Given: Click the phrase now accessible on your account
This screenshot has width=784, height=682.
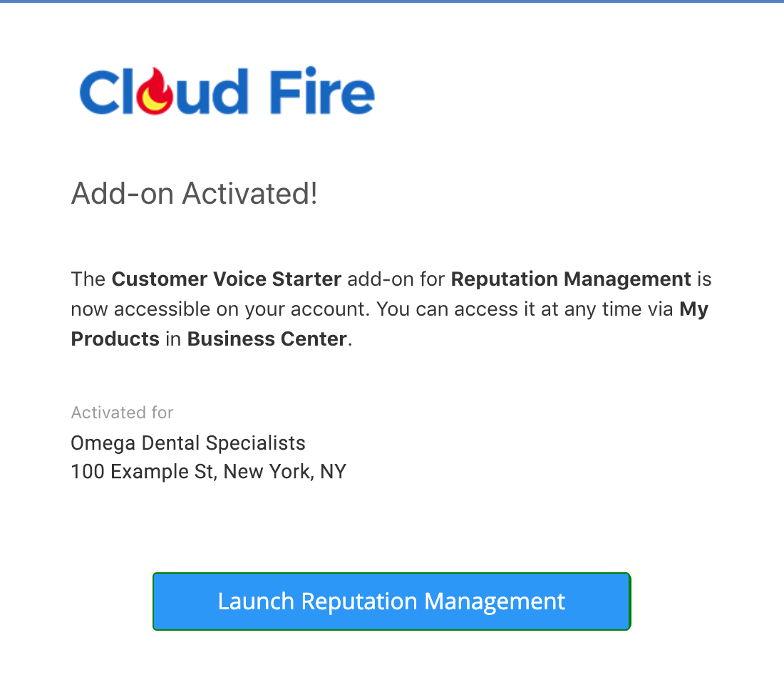Looking at the screenshot, I should [220, 309].
